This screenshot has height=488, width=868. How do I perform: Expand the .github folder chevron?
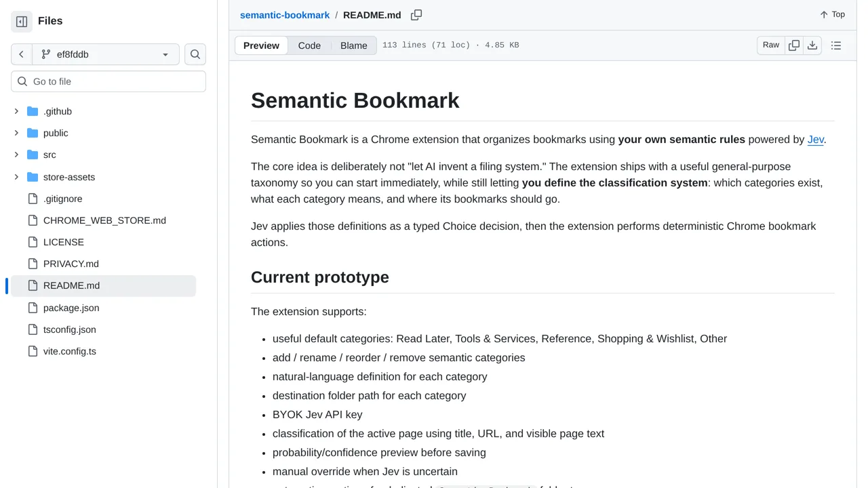point(16,111)
